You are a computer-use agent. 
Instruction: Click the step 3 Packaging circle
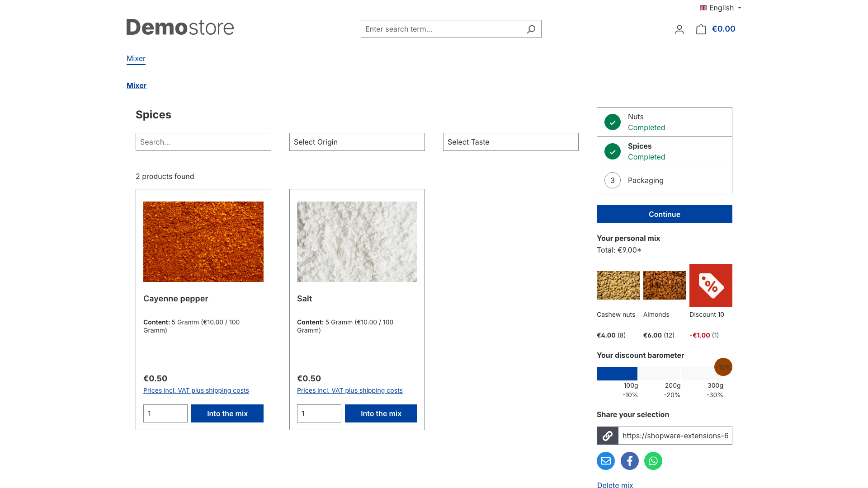pos(613,180)
